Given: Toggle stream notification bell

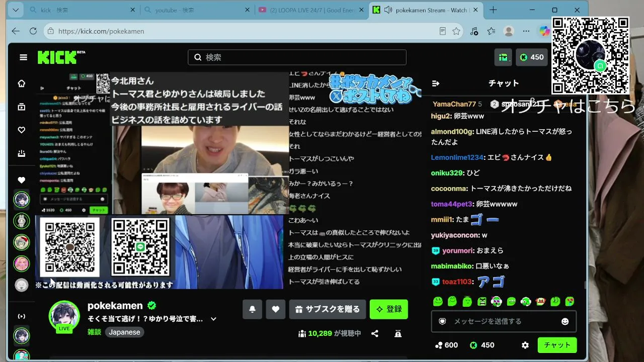Looking at the screenshot, I should 252,309.
